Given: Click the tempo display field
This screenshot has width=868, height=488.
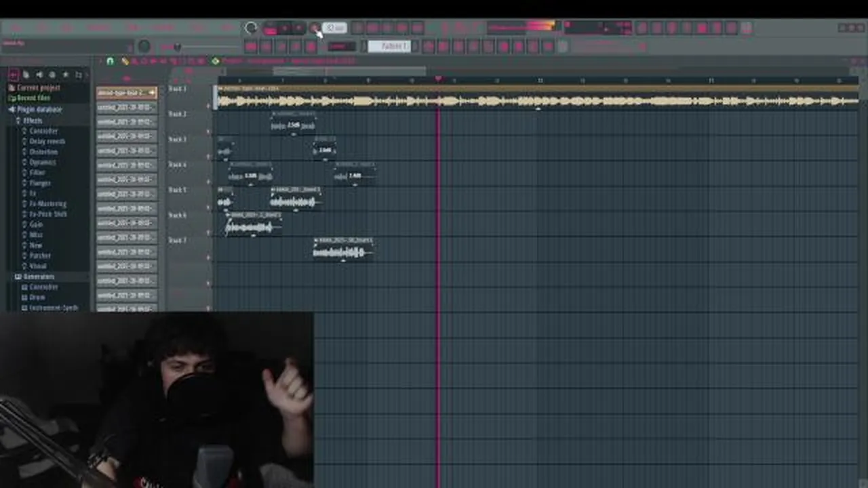Looking at the screenshot, I should click(x=335, y=28).
